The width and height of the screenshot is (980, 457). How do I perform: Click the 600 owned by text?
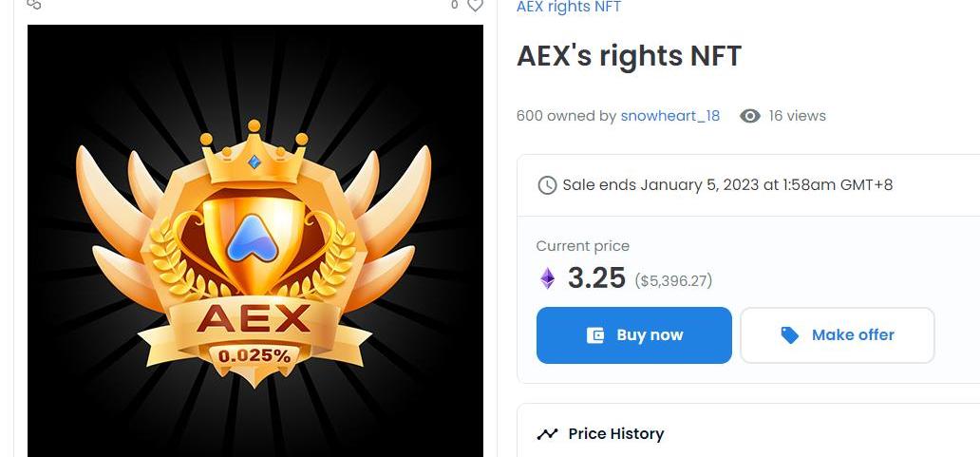[x=566, y=116]
